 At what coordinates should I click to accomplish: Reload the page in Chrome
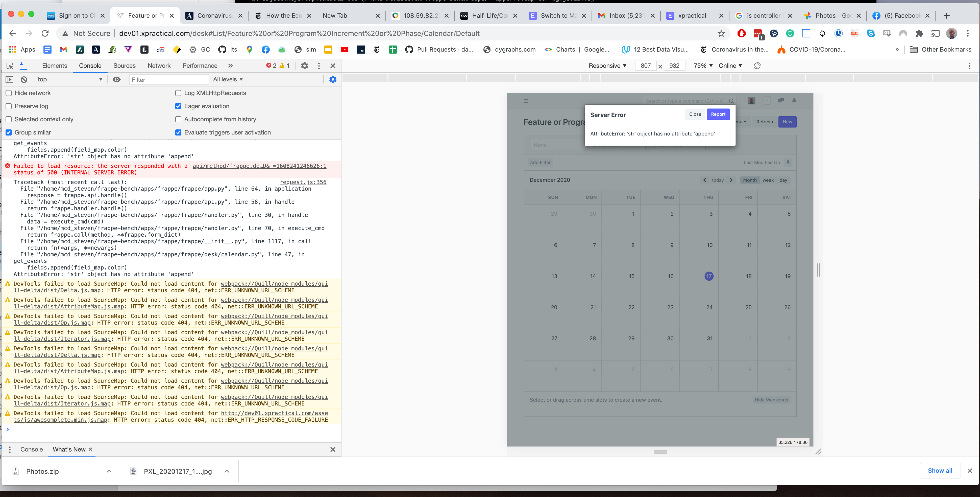click(45, 34)
